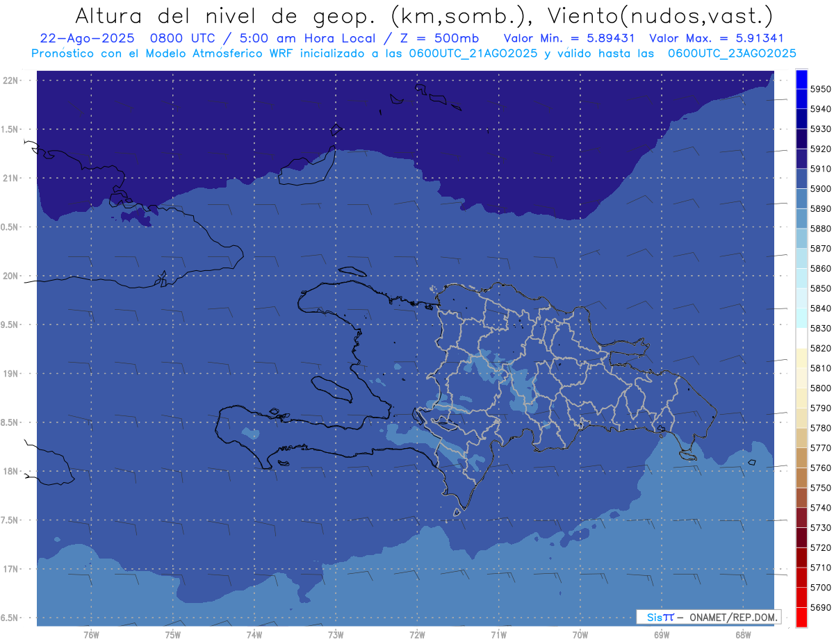This screenshot has width=834, height=644.
Task: Click the '5890' color scale value
Action: pyautogui.click(x=821, y=208)
